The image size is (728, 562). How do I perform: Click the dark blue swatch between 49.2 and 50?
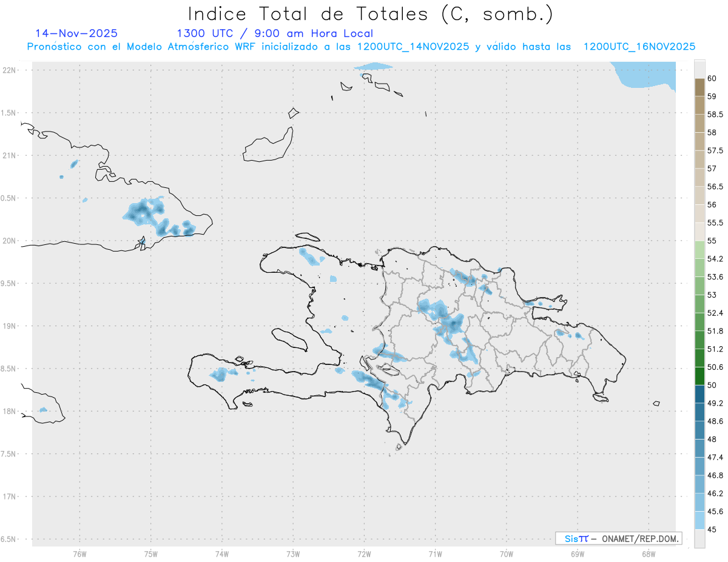click(699, 394)
